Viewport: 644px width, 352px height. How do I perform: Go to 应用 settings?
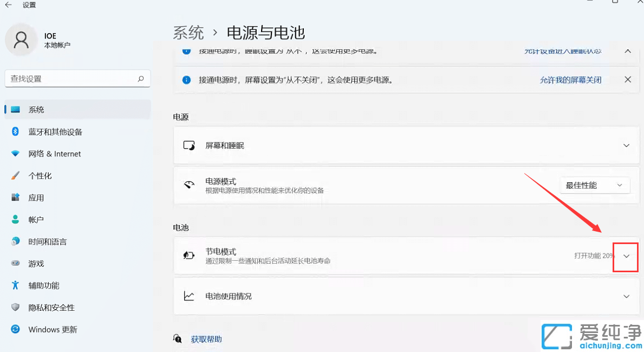36,197
